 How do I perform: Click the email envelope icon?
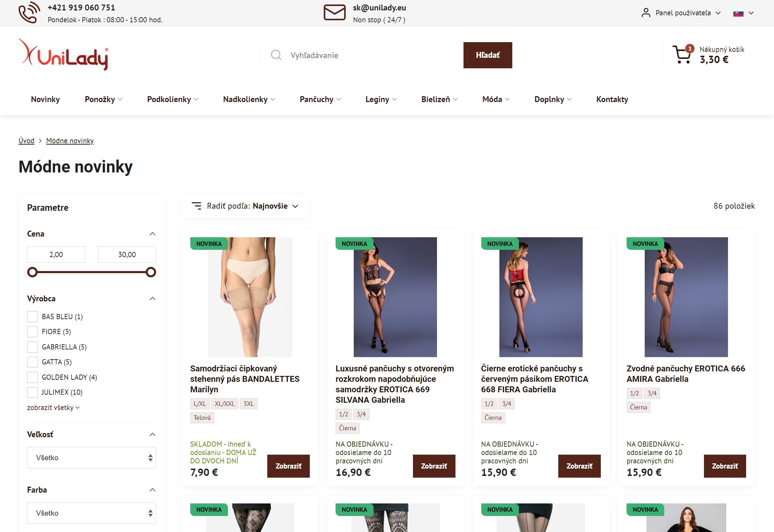(335, 13)
